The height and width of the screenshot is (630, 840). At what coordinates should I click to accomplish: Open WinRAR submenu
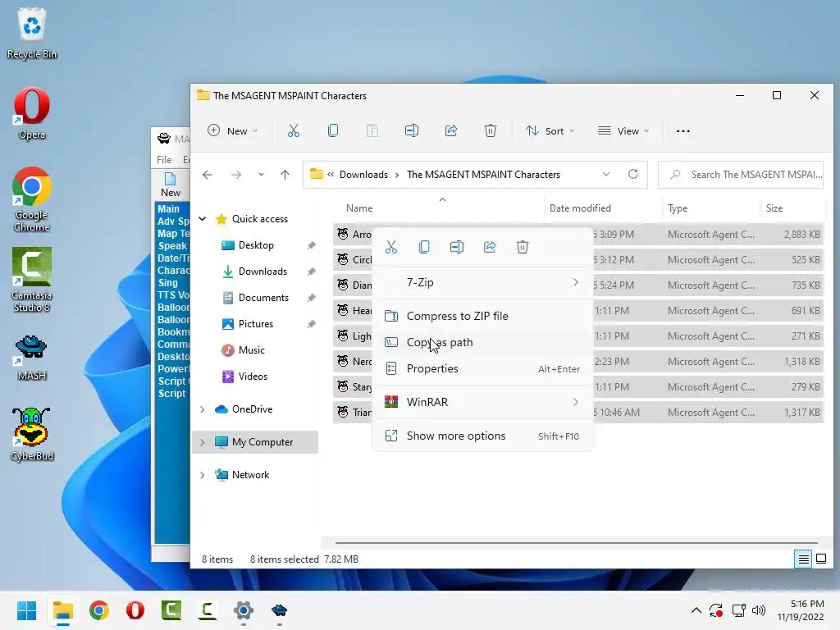pyautogui.click(x=482, y=402)
